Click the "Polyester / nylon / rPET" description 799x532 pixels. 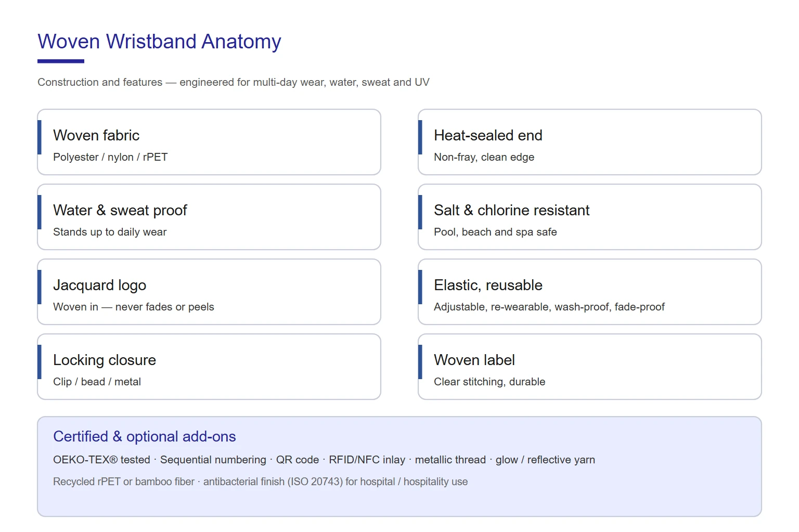(x=110, y=157)
